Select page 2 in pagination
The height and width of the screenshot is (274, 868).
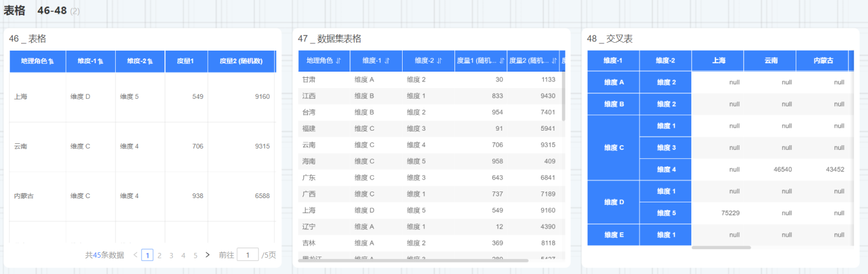pyautogui.click(x=159, y=255)
